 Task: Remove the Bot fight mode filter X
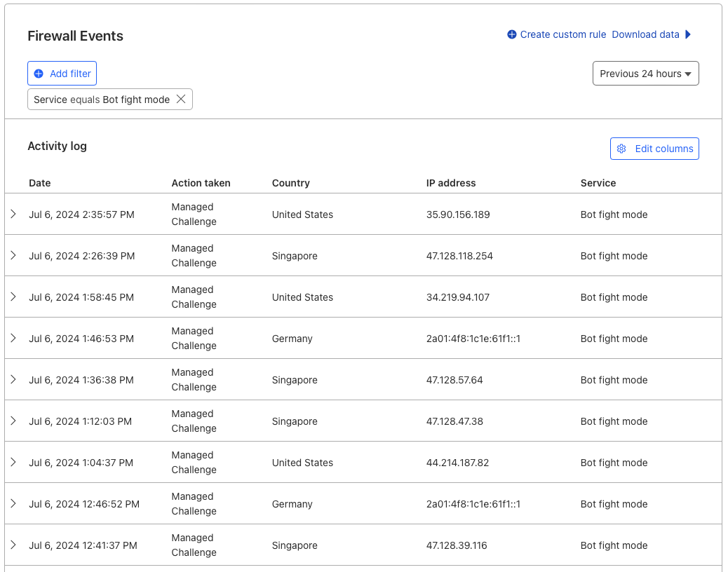[x=181, y=100]
